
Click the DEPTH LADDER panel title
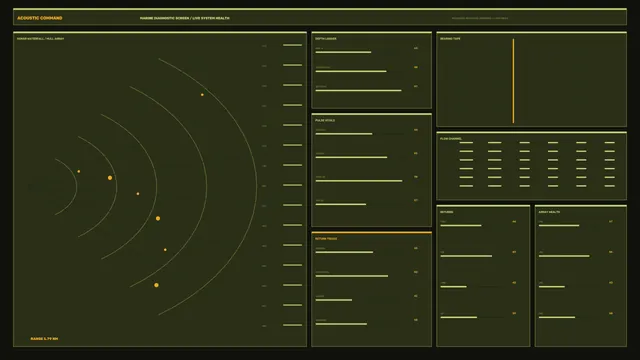(x=326, y=39)
